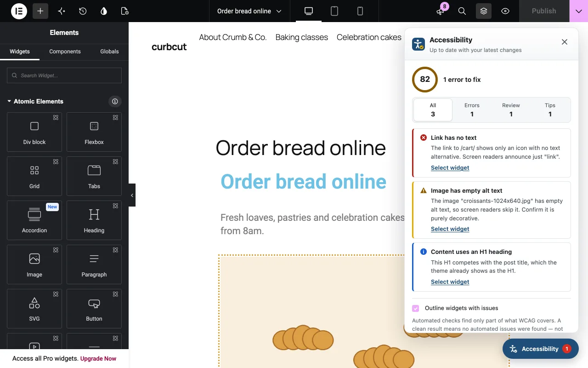588x368 pixels.
Task: Click the Search Widget input field
Action: [64, 75]
